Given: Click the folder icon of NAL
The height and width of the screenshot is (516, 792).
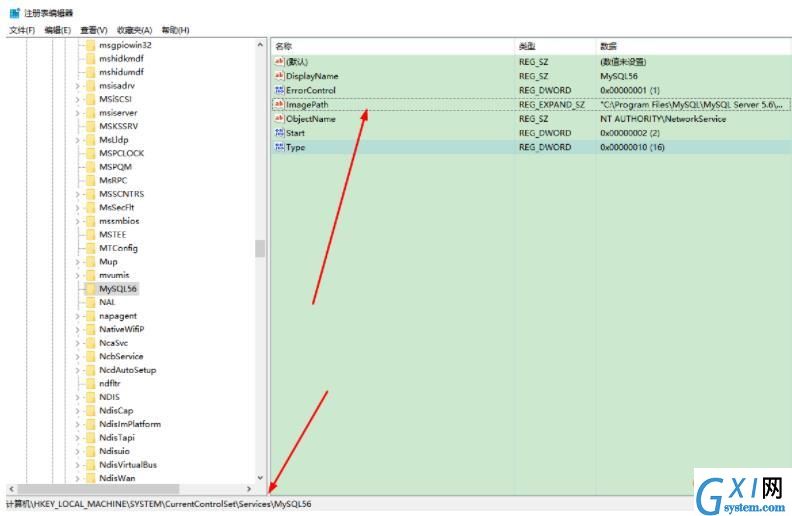Looking at the screenshot, I should point(90,302).
